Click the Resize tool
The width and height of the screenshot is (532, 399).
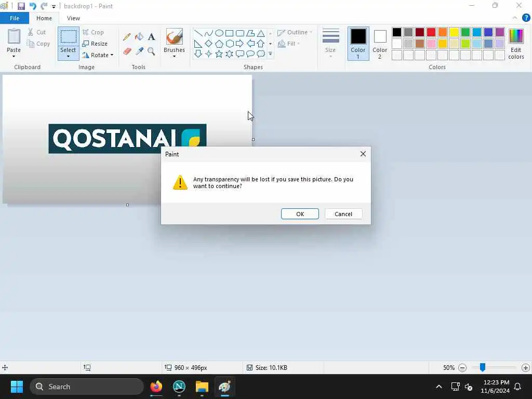(x=95, y=44)
